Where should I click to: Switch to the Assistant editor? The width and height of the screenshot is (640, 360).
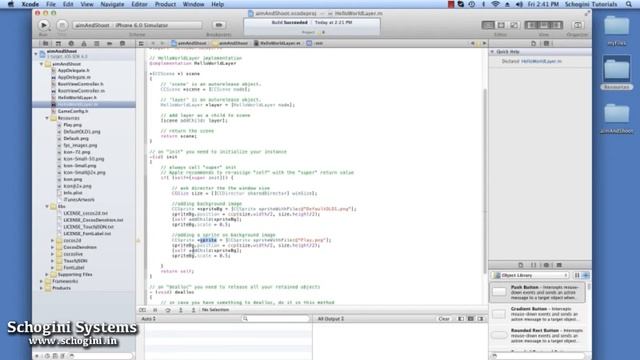tap(501, 25)
